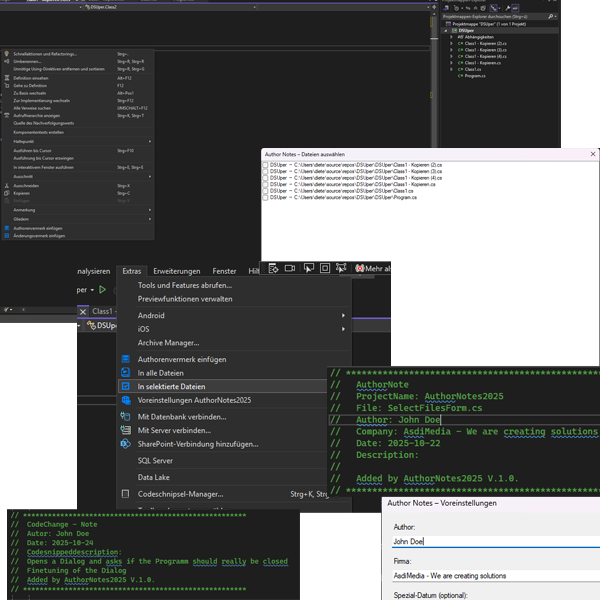Check the DSUper Class1.cs file checkbox
Viewport: 600px width, 600px height.
tap(265, 191)
